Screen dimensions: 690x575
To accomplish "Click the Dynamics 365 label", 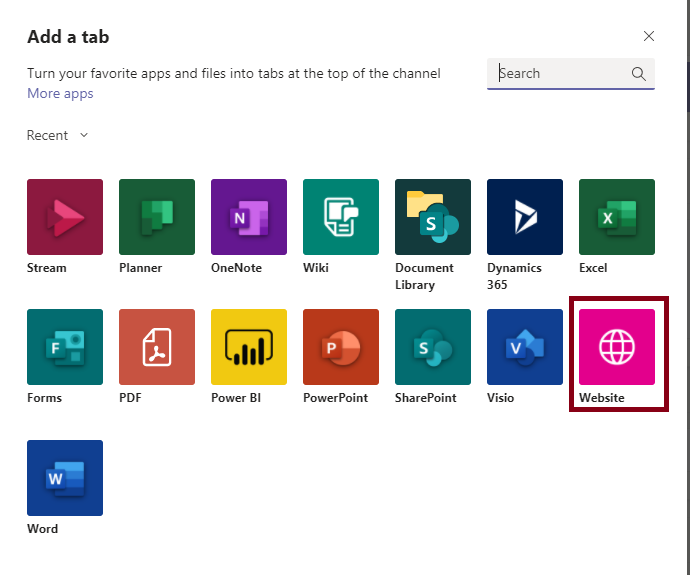I will 514,276.
